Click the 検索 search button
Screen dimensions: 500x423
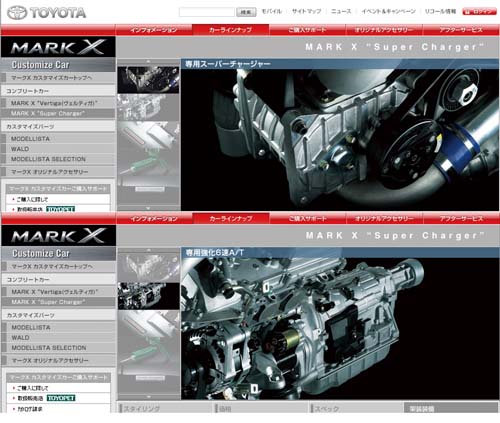click(246, 12)
